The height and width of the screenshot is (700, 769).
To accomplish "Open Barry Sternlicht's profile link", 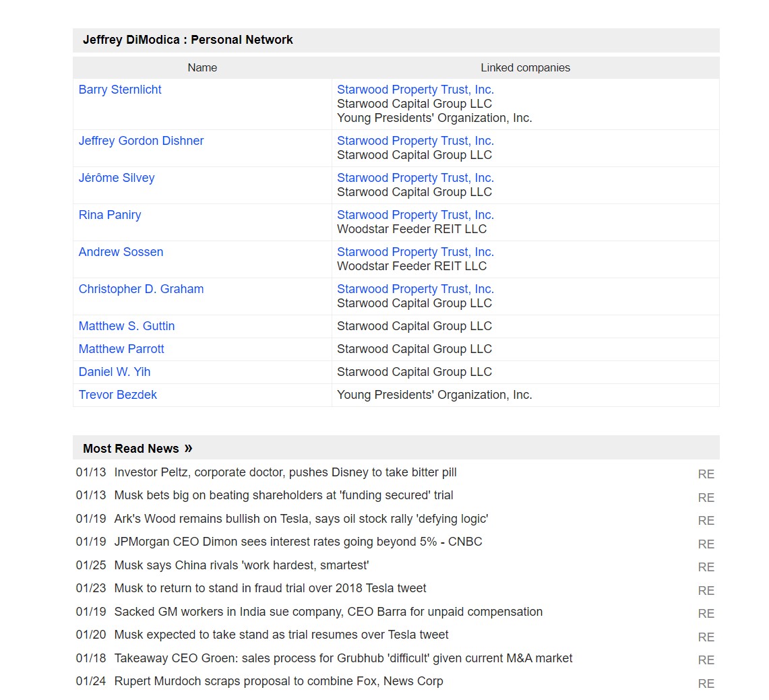I will coord(120,90).
